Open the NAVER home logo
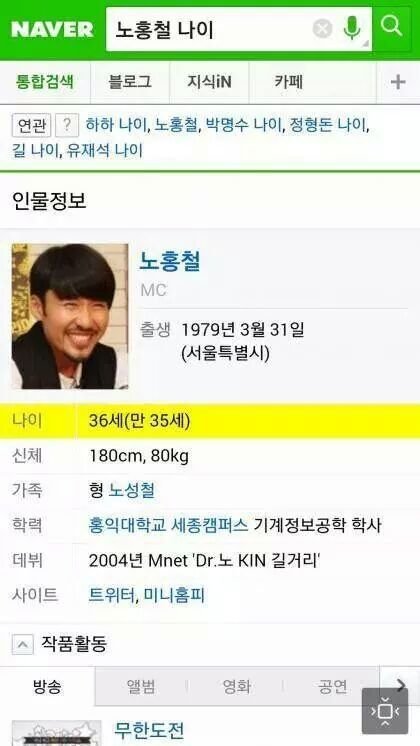Image resolution: width=420 pixels, height=746 pixels. (x=52, y=29)
